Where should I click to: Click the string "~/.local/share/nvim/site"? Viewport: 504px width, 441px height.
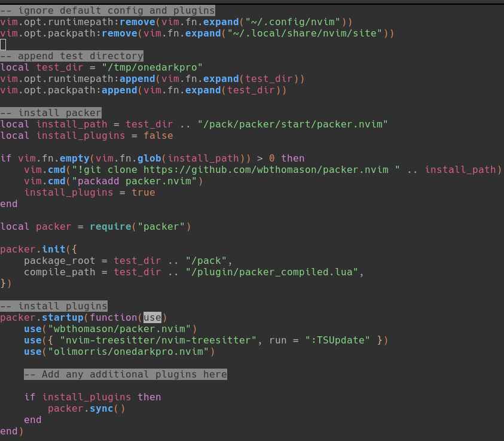click(x=305, y=33)
